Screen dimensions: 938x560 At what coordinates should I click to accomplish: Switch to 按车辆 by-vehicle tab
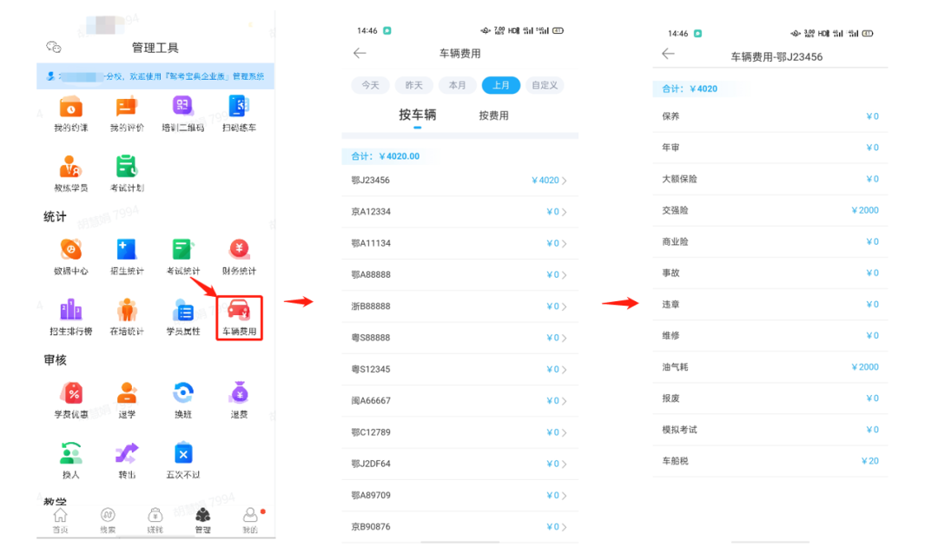point(418,115)
